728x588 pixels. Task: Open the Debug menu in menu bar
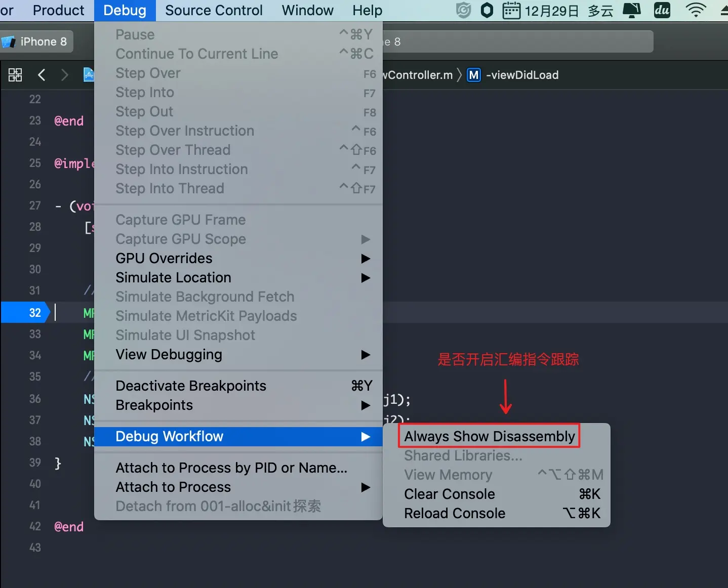click(x=125, y=10)
